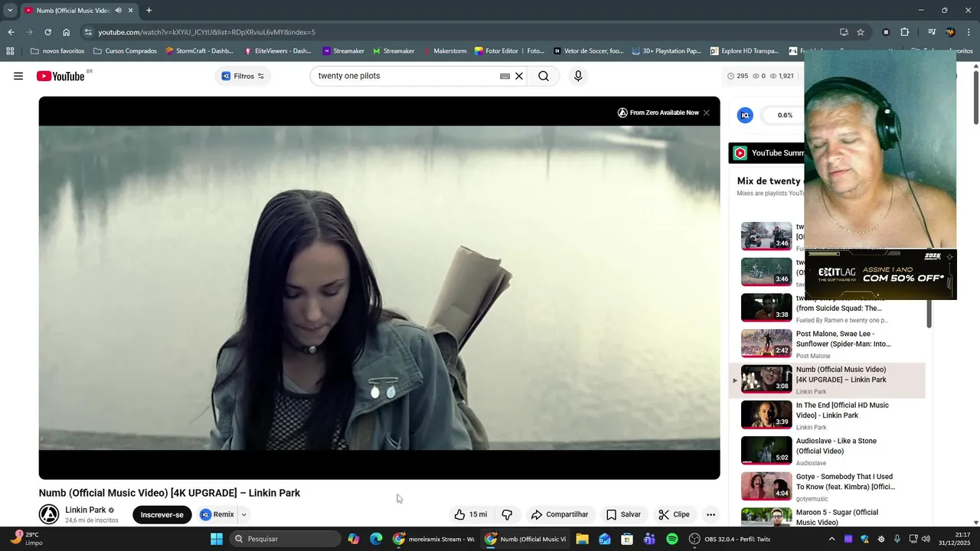Viewport: 980px width, 551px height.
Task: Open the apps grid in bookmarks bar
Action: point(10,51)
